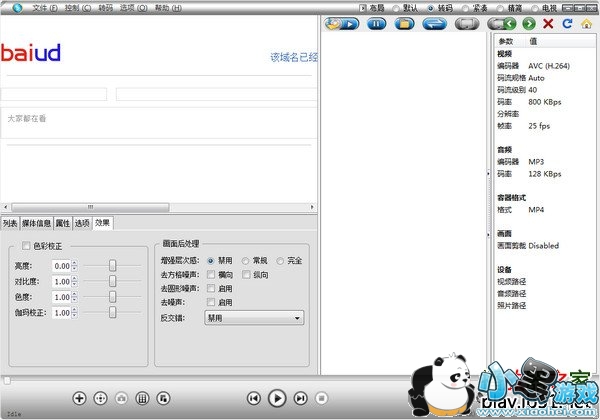Switch to the 列表 tab
The height and width of the screenshot is (420, 600).
pos(10,223)
